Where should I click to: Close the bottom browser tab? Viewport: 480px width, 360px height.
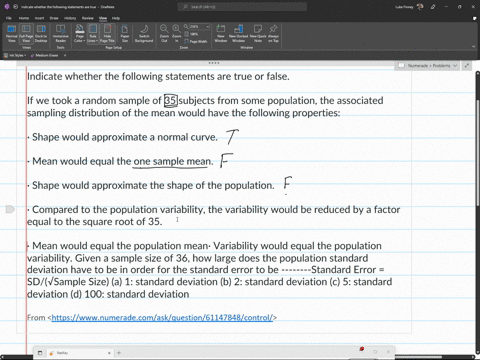point(109,353)
